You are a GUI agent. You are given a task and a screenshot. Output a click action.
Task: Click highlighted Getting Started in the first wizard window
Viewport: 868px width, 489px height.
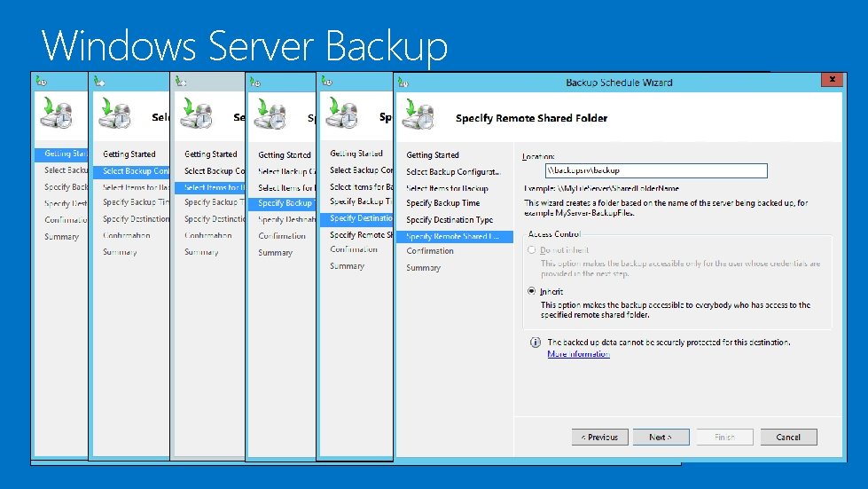pyautogui.click(x=61, y=154)
